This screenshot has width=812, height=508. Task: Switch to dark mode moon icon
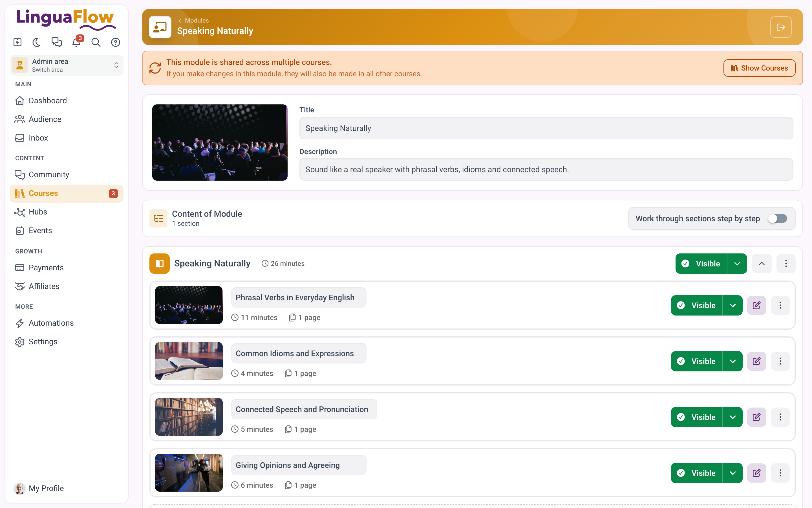tap(37, 42)
